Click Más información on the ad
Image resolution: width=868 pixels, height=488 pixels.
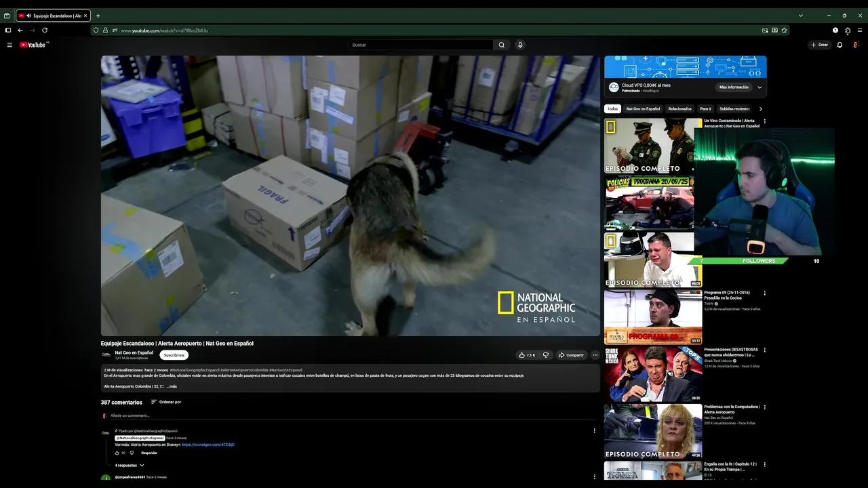point(734,87)
